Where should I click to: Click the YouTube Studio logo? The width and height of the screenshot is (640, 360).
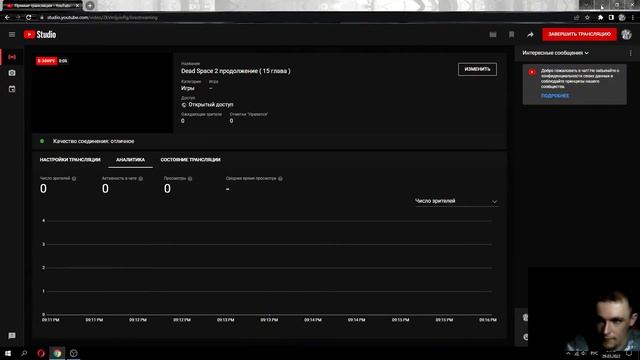[x=40, y=35]
